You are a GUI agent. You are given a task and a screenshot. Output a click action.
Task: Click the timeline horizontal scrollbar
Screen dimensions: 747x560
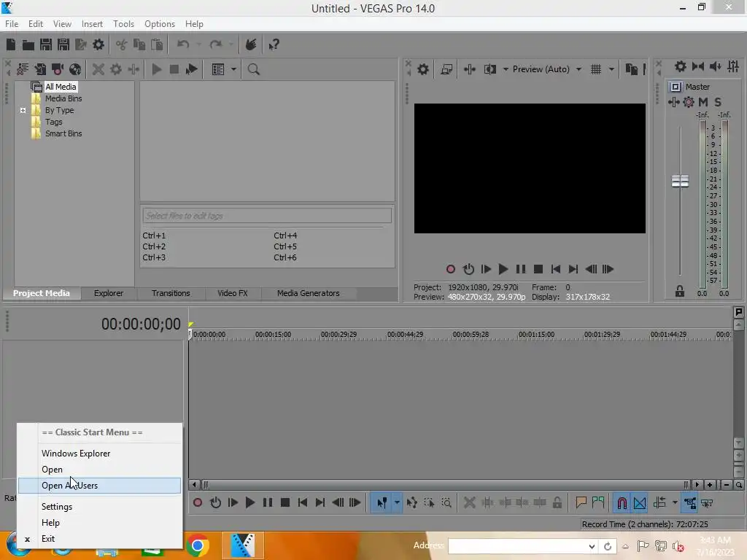pyautogui.click(x=446, y=485)
